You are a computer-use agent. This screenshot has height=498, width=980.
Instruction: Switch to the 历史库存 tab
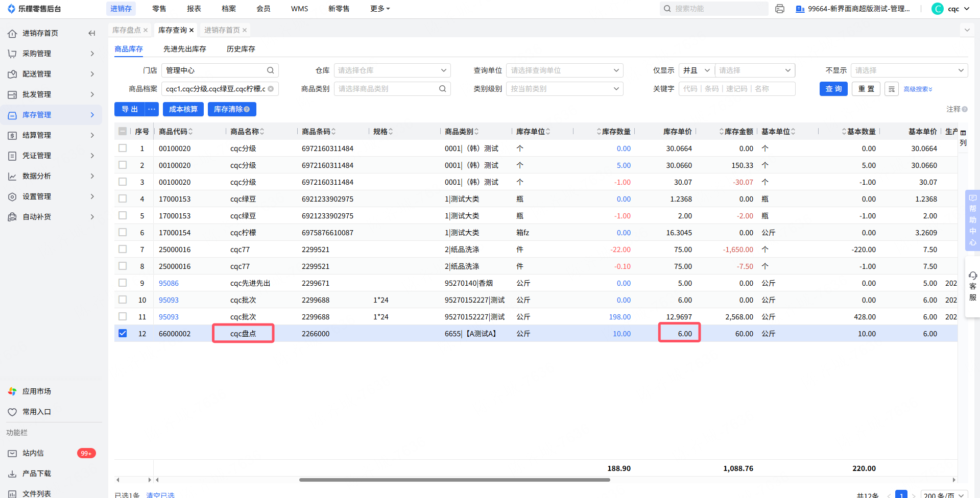pos(241,49)
